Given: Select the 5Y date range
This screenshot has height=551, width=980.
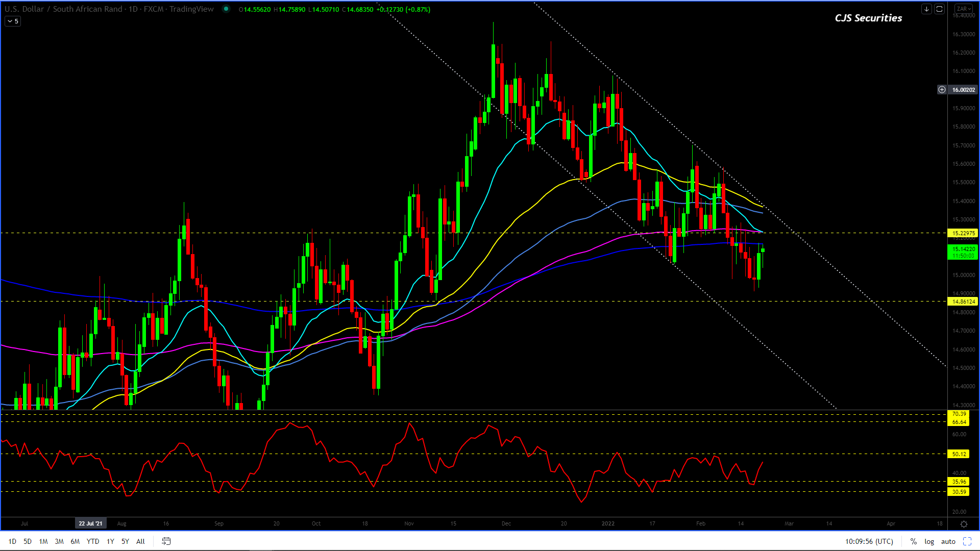Looking at the screenshot, I should 125,541.
